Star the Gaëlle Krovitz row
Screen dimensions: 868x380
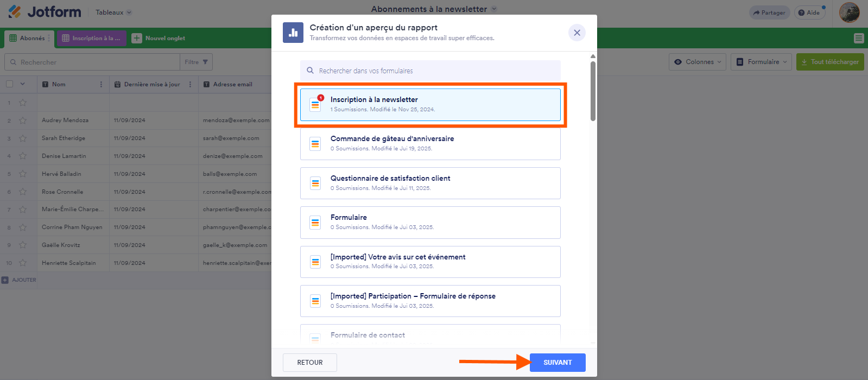pyautogui.click(x=23, y=245)
